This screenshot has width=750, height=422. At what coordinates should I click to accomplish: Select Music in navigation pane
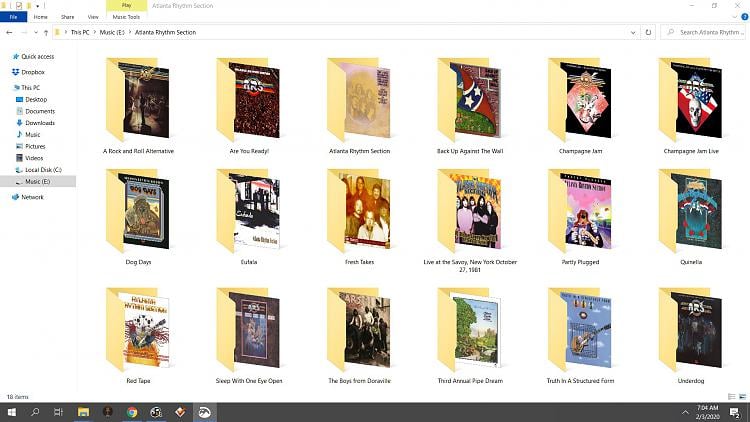(33, 134)
